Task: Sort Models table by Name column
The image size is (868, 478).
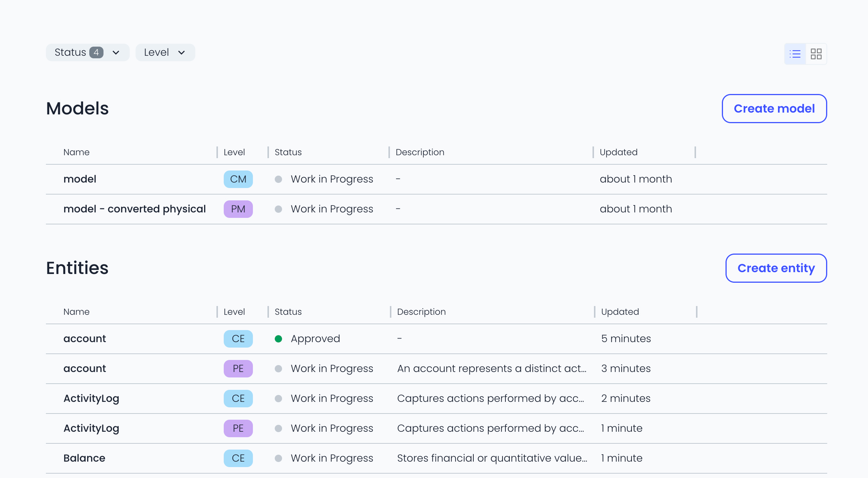Action: [x=77, y=152]
